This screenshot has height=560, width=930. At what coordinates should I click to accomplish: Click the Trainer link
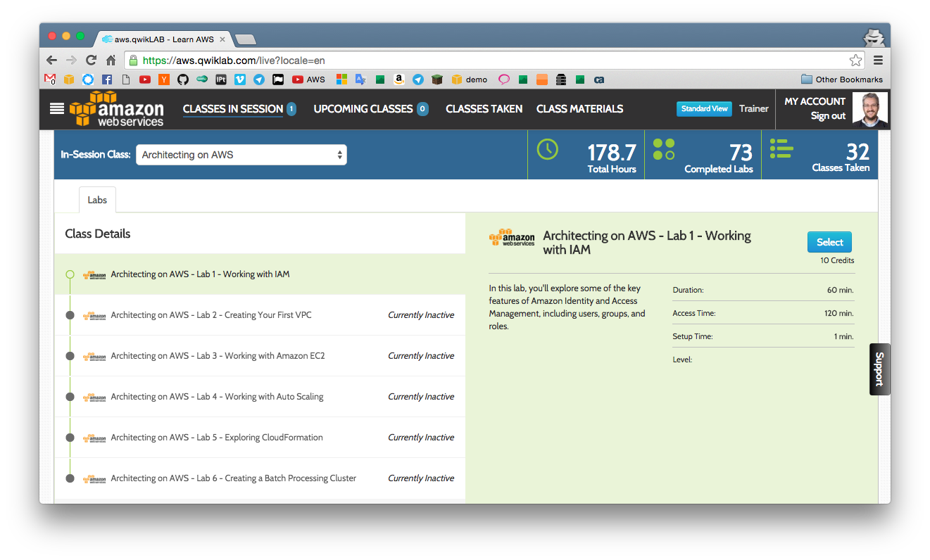click(753, 109)
